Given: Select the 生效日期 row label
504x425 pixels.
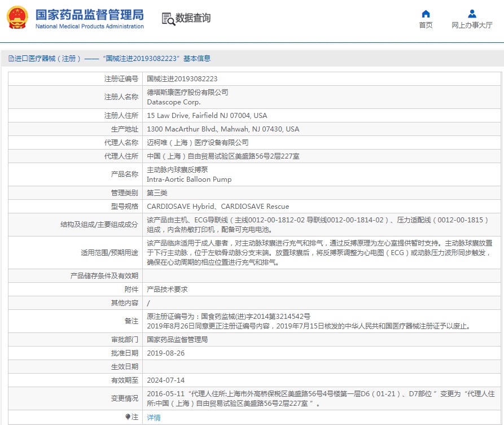Looking at the screenshot, I should tap(125, 366).
